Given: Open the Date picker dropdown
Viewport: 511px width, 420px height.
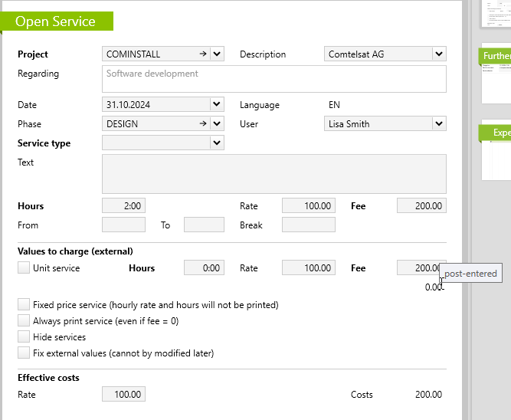Looking at the screenshot, I should (x=217, y=104).
